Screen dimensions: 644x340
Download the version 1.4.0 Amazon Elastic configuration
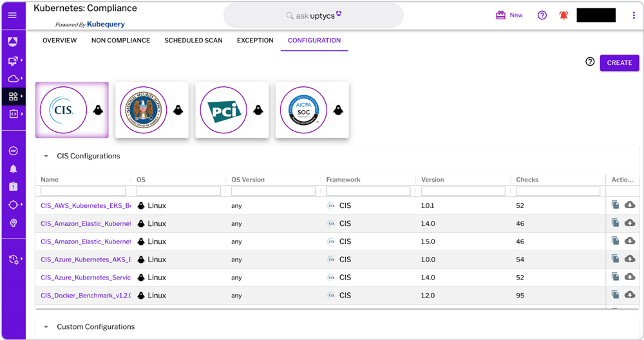pyautogui.click(x=630, y=223)
